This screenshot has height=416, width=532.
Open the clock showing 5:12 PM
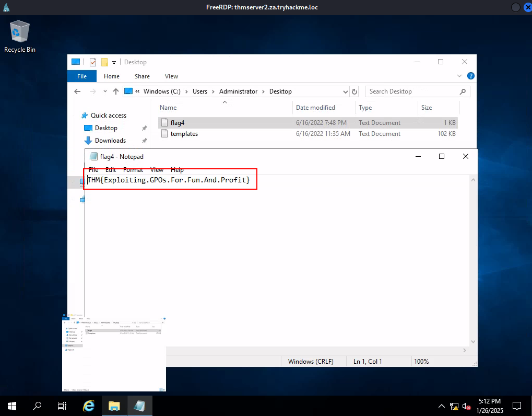pyautogui.click(x=490, y=406)
